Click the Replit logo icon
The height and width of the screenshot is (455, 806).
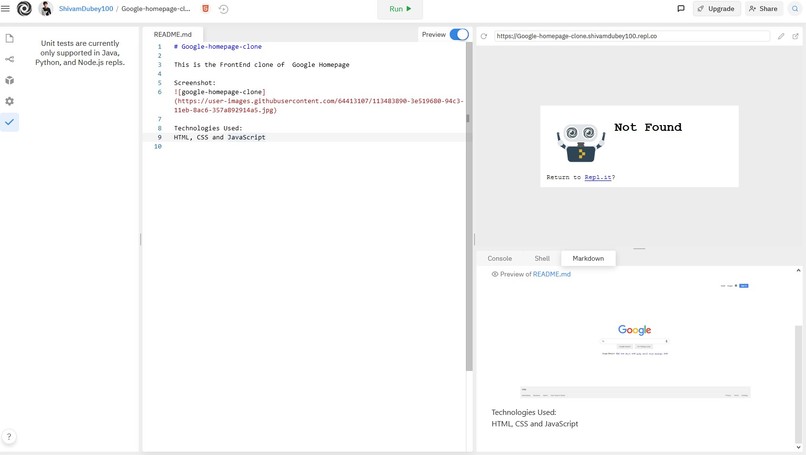pos(24,9)
